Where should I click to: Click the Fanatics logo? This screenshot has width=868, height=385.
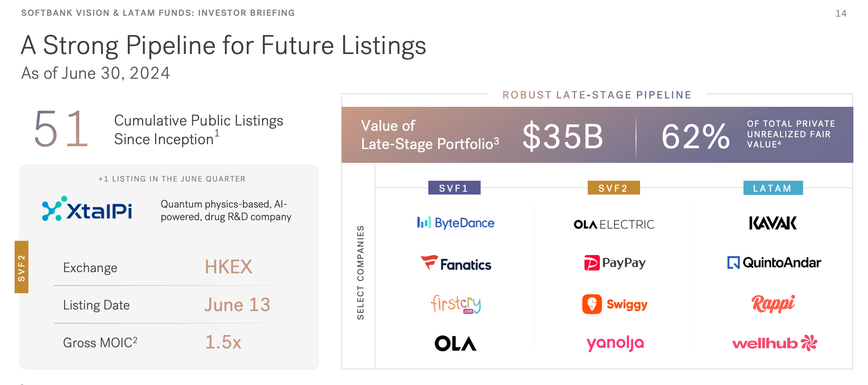[x=455, y=263]
